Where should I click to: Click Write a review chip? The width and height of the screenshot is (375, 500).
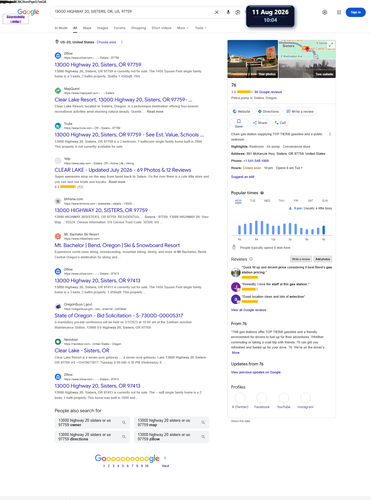click(x=300, y=111)
